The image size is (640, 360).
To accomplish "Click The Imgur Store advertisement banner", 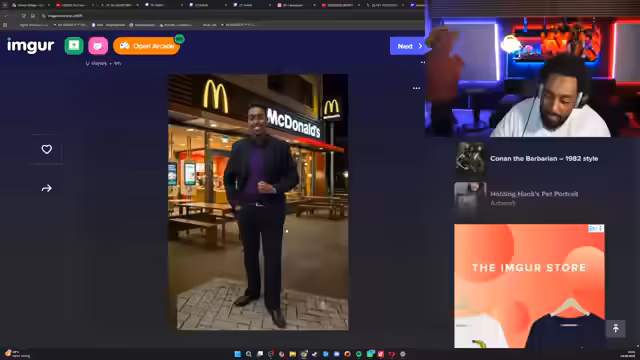I will pos(529,286).
